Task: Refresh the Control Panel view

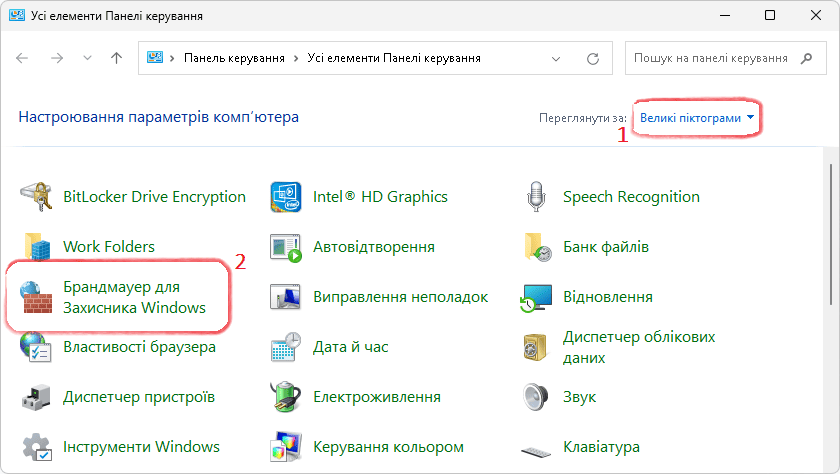Action: pos(592,58)
